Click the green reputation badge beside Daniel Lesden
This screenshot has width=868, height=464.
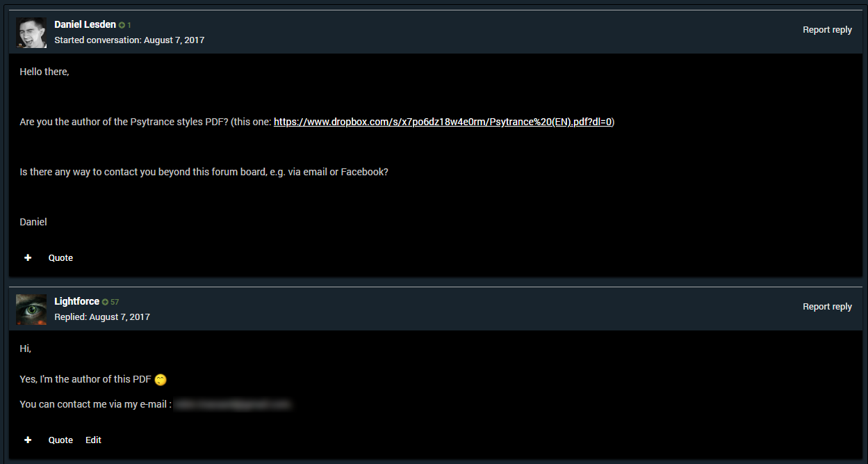(x=125, y=25)
